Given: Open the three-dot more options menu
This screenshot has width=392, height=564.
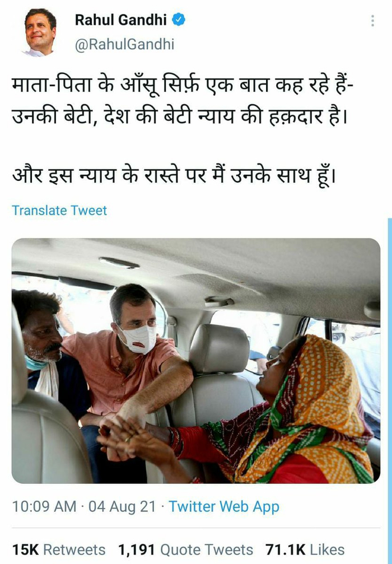Looking at the screenshot, I should click(x=372, y=21).
